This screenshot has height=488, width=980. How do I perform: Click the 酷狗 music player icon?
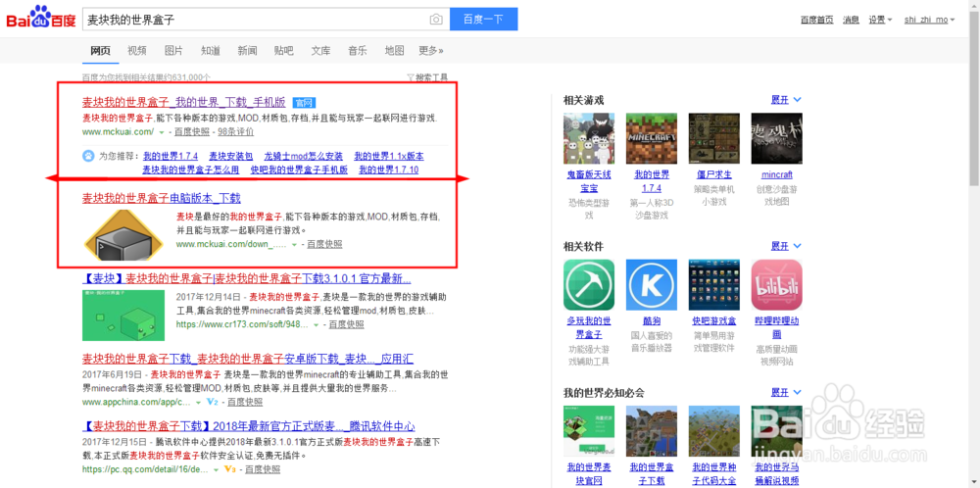(x=652, y=285)
